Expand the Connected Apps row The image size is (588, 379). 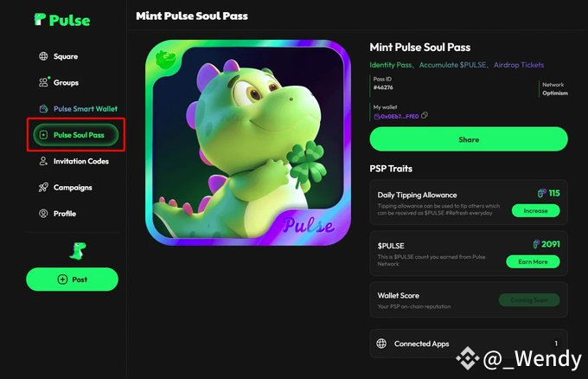469,344
